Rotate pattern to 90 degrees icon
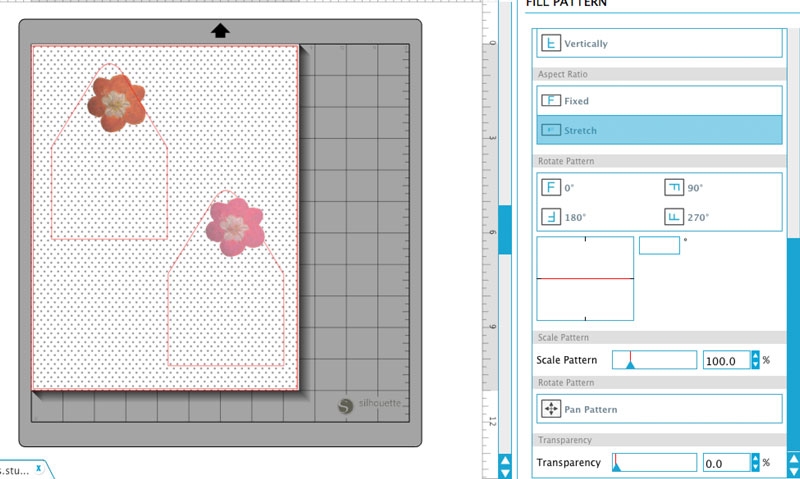The width and height of the screenshot is (800, 479). coord(673,187)
